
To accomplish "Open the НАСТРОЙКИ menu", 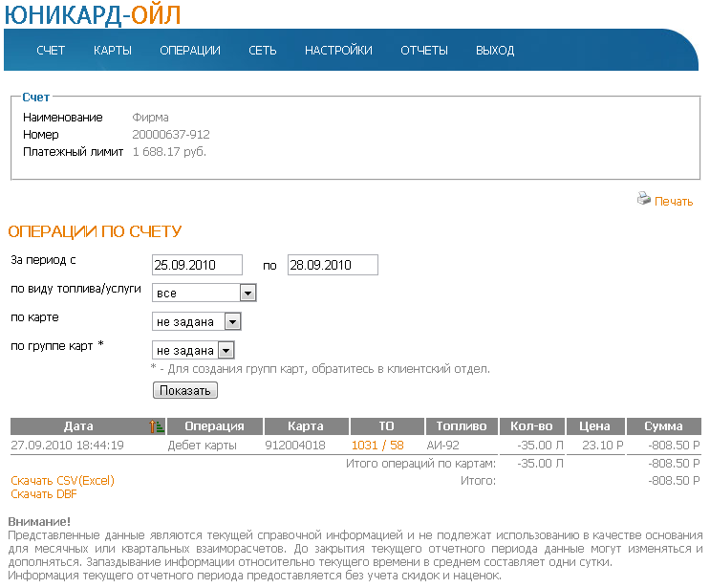I will click(338, 51).
